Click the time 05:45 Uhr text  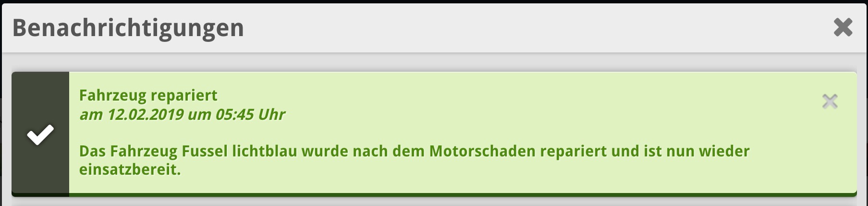[x=250, y=115]
